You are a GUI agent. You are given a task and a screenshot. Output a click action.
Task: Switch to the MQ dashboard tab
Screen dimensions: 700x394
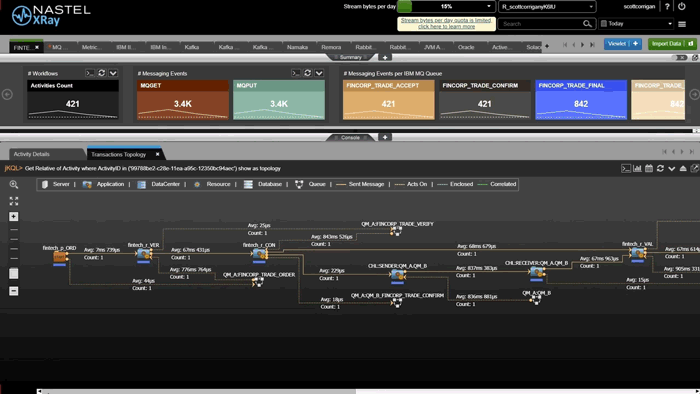click(58, 47)
